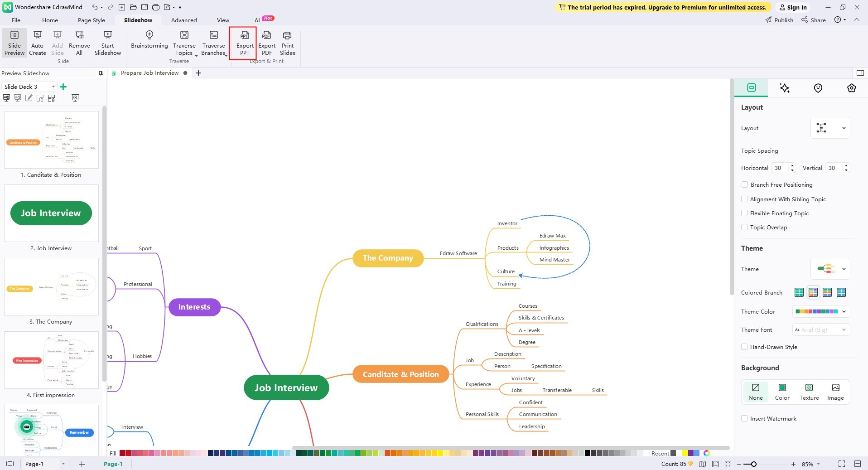Click the Publish button
Screen dimensions: 868x470
[x=779, y=20]
